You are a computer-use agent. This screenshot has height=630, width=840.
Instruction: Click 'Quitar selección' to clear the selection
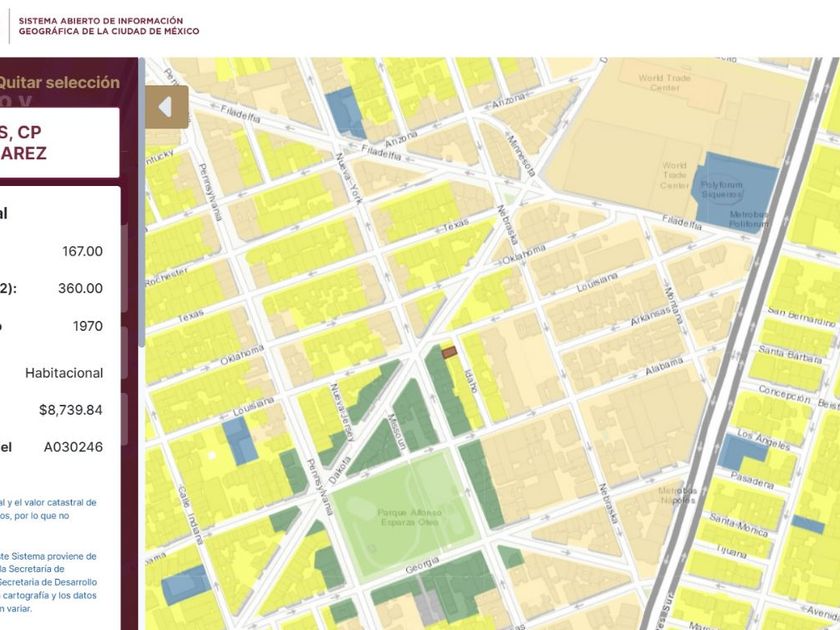(x=58, y=82)
